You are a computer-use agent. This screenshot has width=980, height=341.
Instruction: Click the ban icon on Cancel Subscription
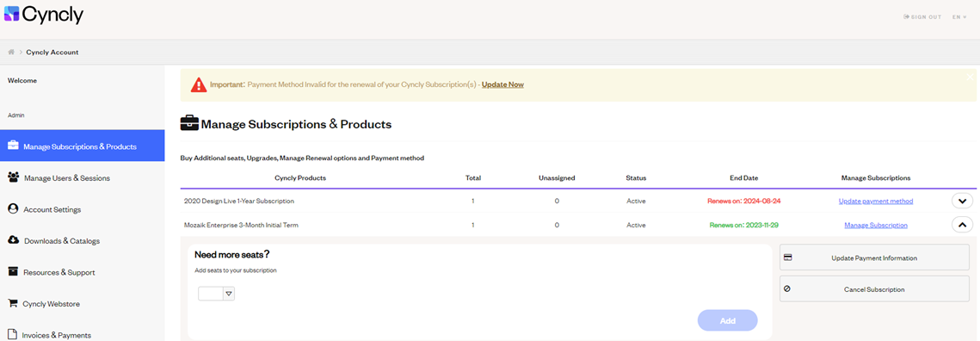pos(787,289)
